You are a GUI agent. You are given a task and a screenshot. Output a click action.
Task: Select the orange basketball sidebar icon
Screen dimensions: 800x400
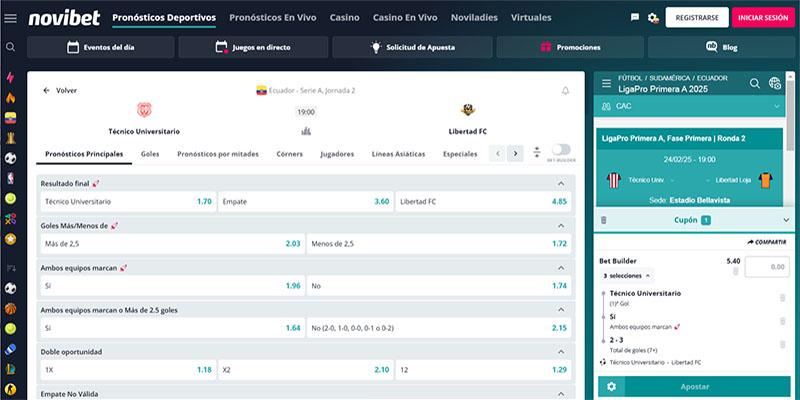coord(10,309)
